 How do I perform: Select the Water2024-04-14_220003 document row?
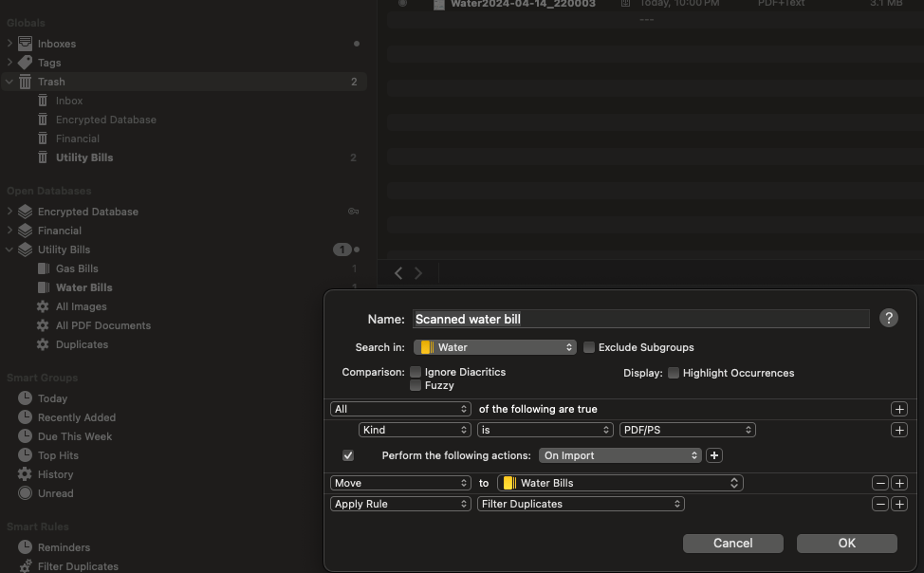pos(656,4)
